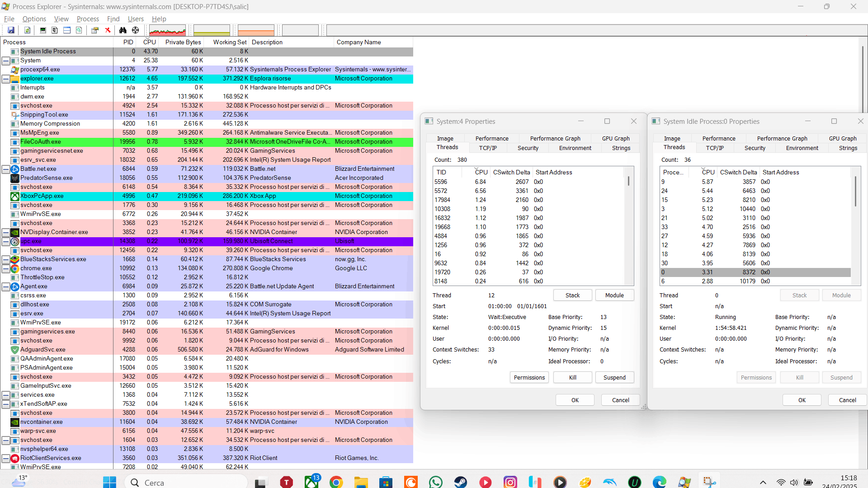868x488 pixels.
Task: Click the Refresh Now toolbar icon
Action: (x=27, y=30)
